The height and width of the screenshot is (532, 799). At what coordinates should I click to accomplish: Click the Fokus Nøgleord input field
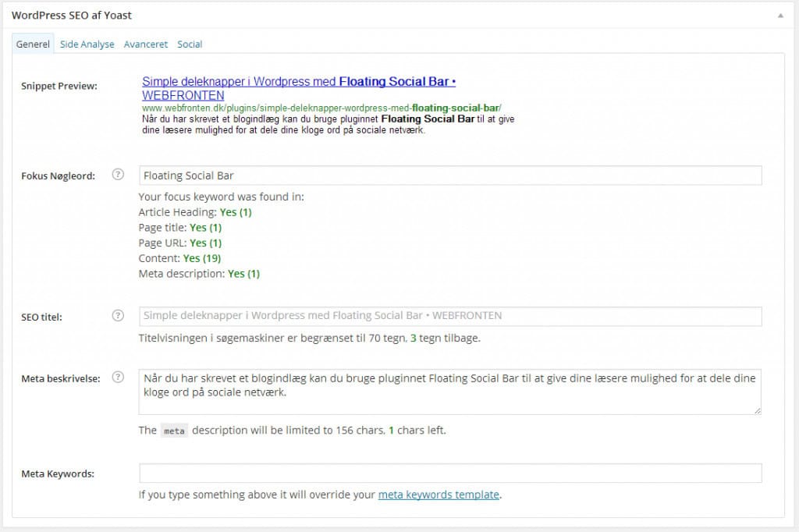(x=450, y=176)
